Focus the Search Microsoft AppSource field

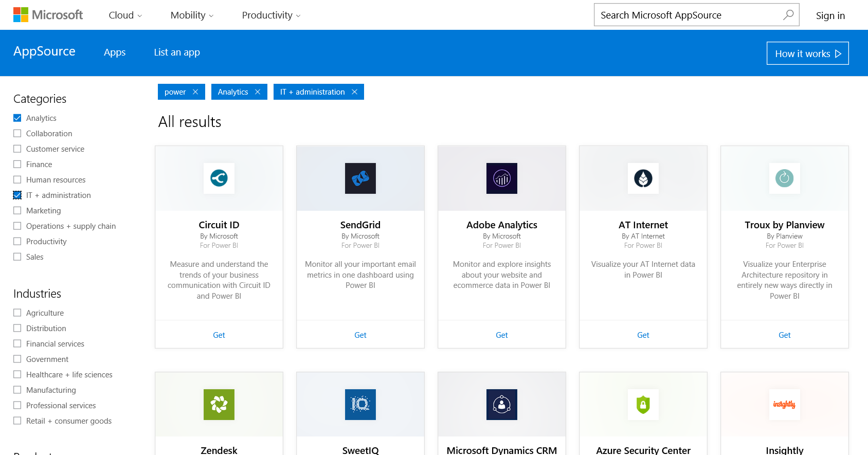[686, 15]
